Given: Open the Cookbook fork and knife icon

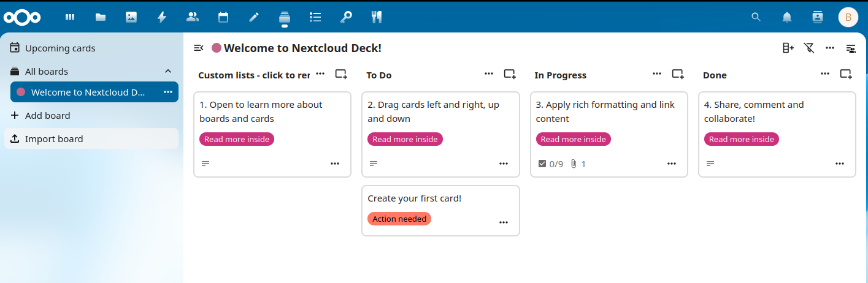Looking at the screenshot, I should 377,17.
